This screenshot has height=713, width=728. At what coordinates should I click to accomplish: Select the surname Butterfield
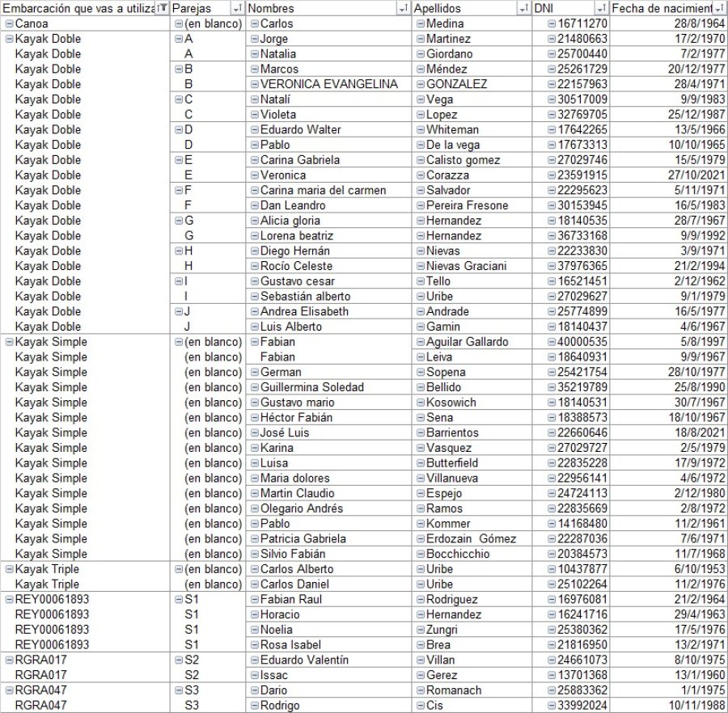(x=472, y=463)
